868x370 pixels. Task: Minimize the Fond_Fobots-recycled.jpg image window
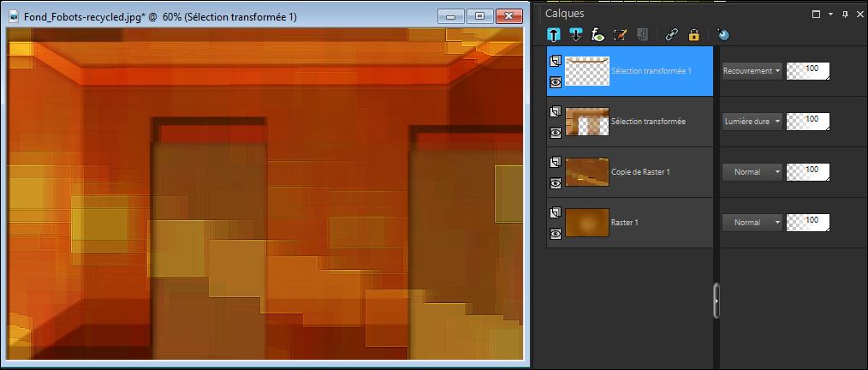[x=450, y=16]
